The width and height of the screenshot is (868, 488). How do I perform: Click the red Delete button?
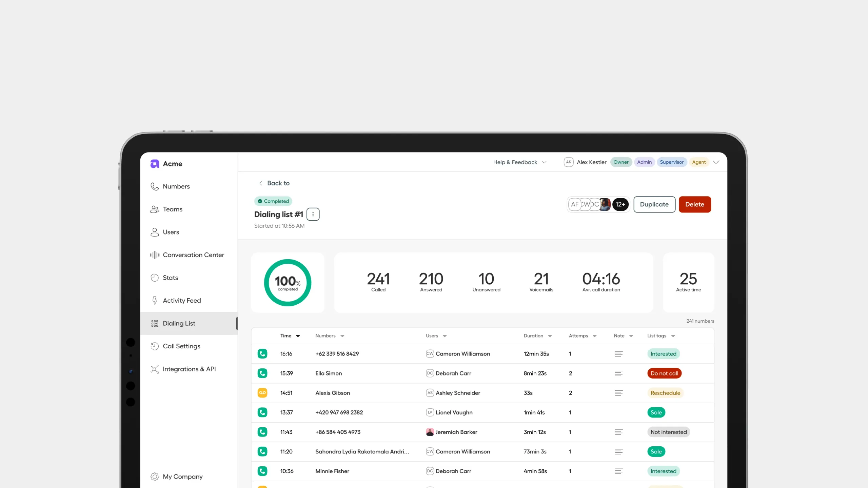695,204
